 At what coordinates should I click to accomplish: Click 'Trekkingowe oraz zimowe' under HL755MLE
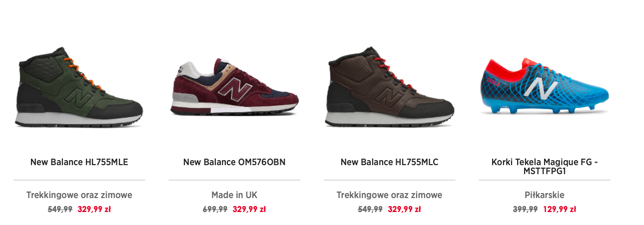coord(79,195)
